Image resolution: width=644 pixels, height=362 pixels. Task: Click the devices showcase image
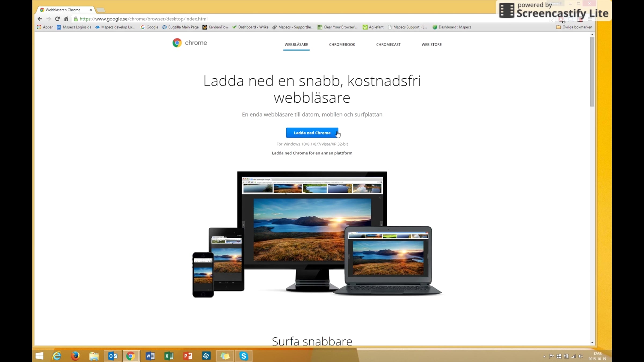(x=317, y=235)
